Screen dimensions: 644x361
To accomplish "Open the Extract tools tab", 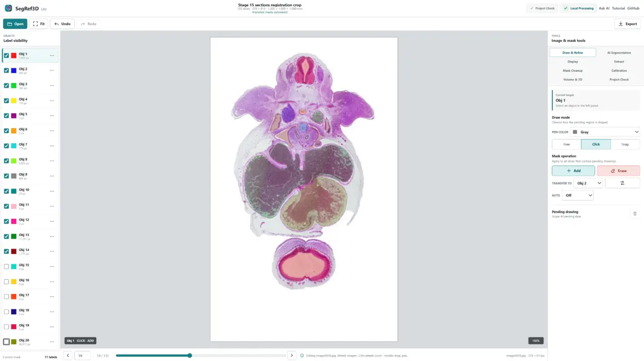I will (x=619, y=61).
